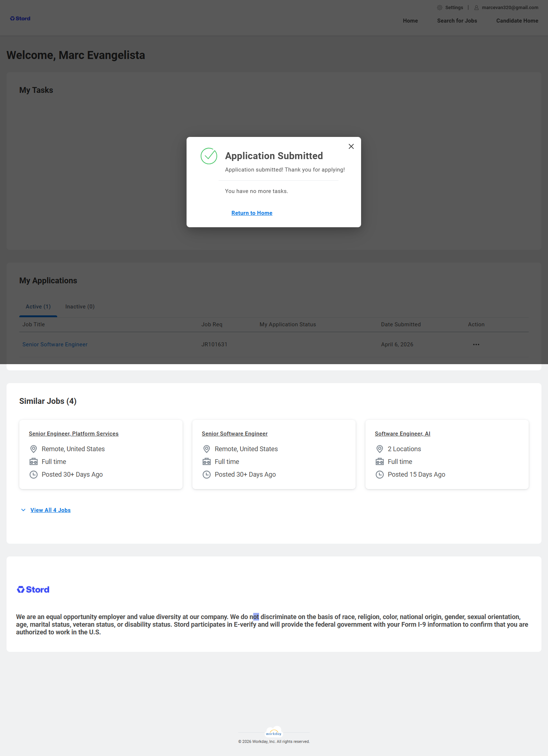Open Senior Software Engineer application row link

point(55,344)
